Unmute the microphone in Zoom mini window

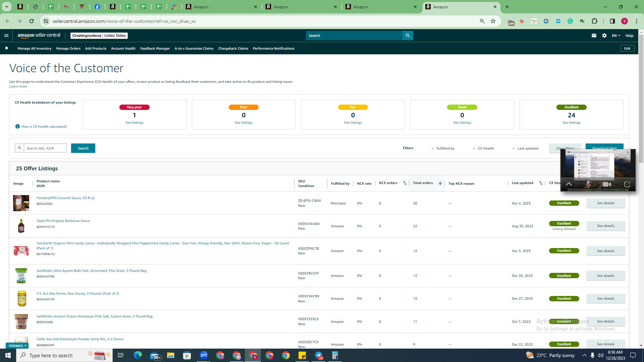(588, 184)
